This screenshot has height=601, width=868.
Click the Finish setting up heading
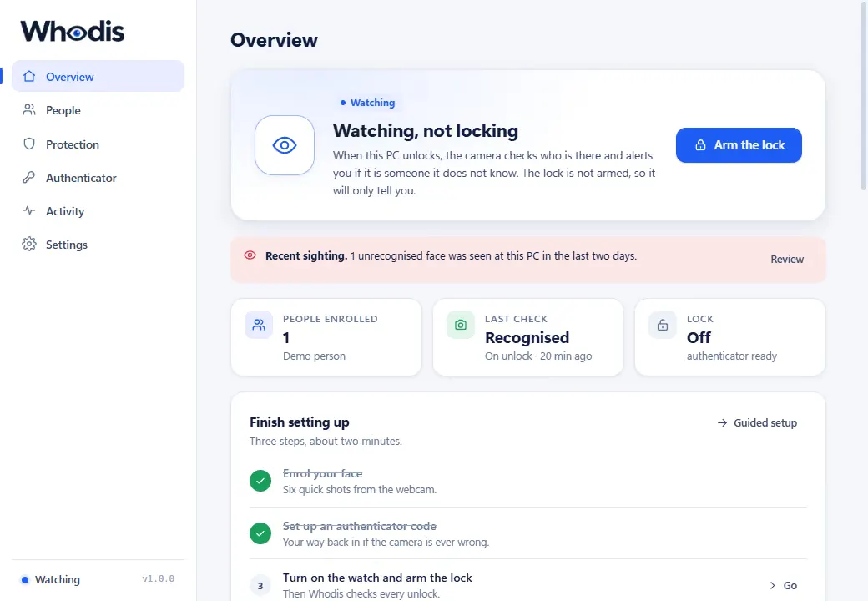pyautogui.click(x=300, y=422)
